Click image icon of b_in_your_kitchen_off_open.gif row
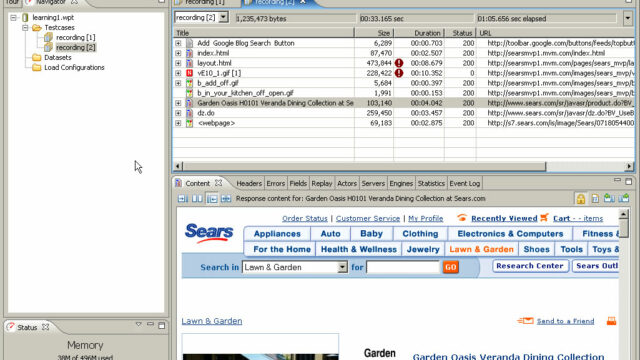The image size is (640, 360). [189, 93]
